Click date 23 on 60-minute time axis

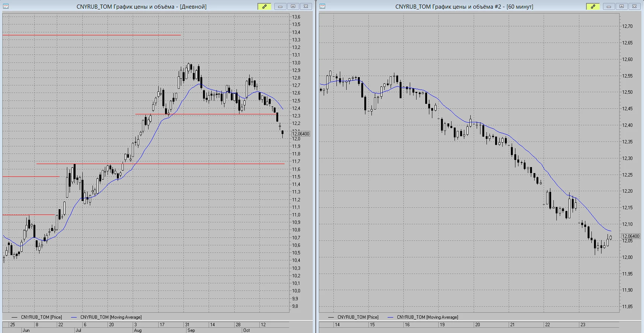click(x=583, y=324)
